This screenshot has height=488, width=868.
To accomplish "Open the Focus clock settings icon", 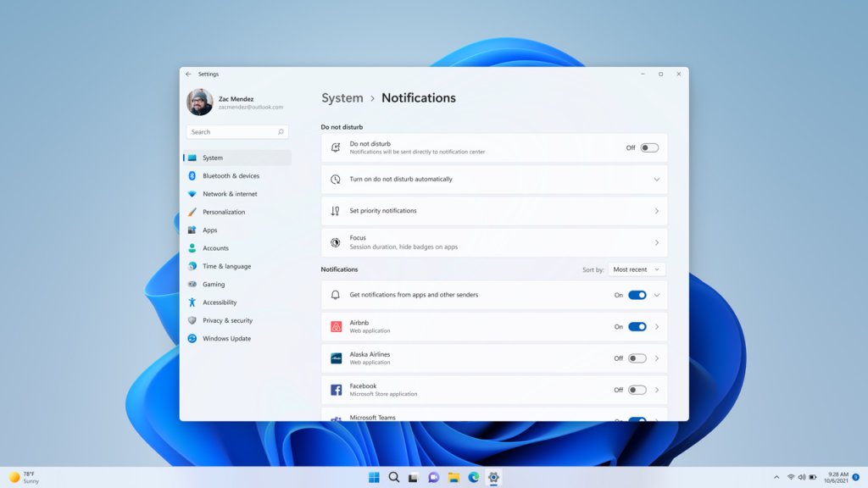I will pyautogui.click(x=333, y=242).
